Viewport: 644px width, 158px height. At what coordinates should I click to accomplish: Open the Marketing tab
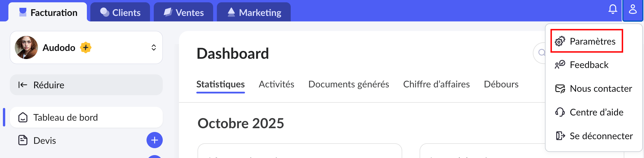click(x=254, y=12)
